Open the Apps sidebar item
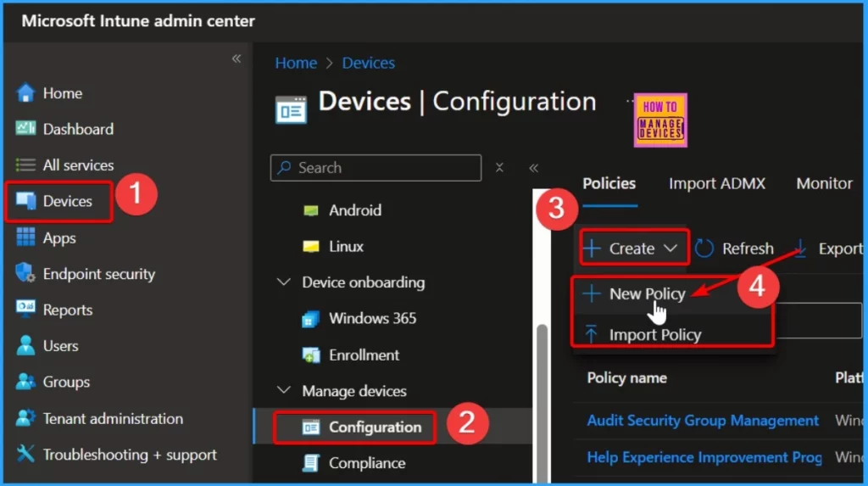Screen dimensions: 868x486 (46, 237)
